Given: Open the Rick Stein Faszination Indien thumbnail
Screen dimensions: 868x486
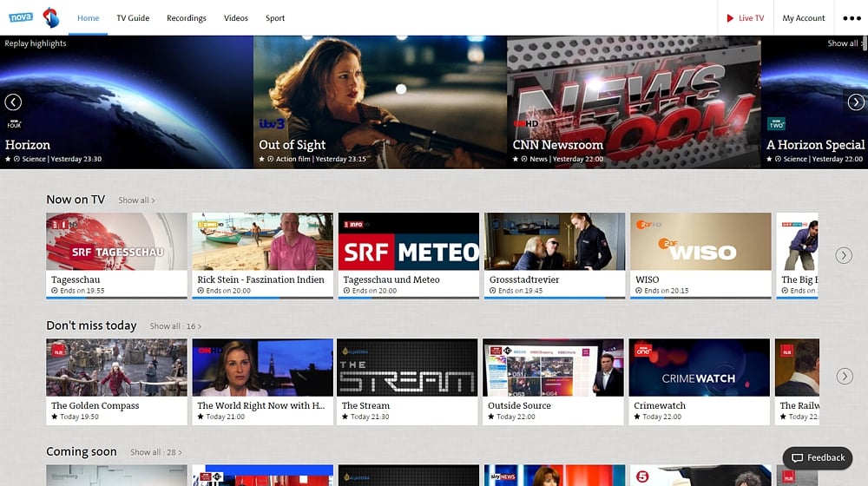Looking at the screenshot, I should pyautogui.click(x=262, y=241).
